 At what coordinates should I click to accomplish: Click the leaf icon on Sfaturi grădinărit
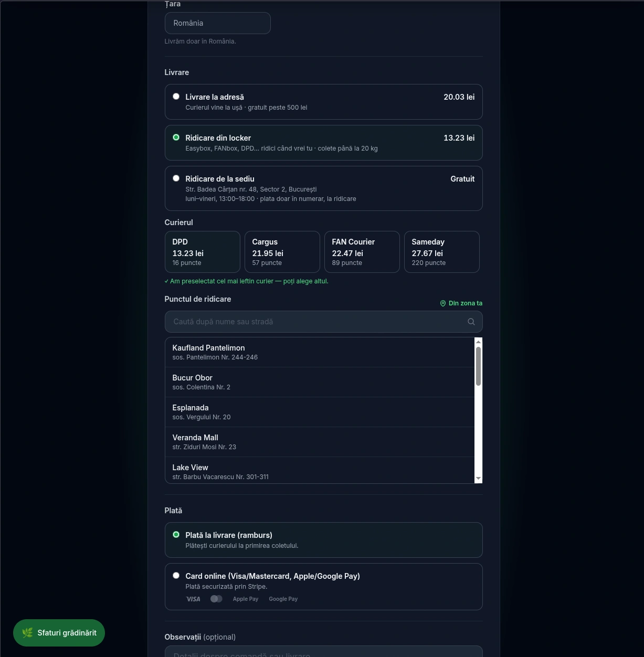tap(27, 633)
